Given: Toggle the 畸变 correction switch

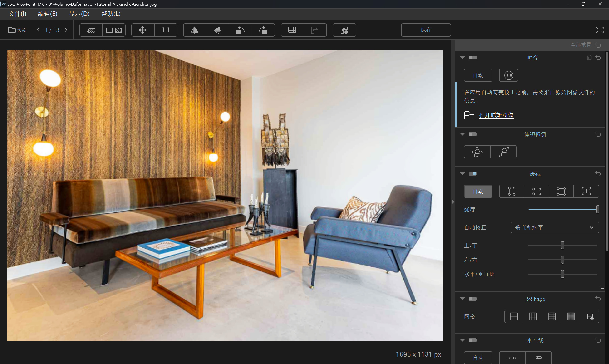Looking at the screenshot, I should [x=473, y=58].
